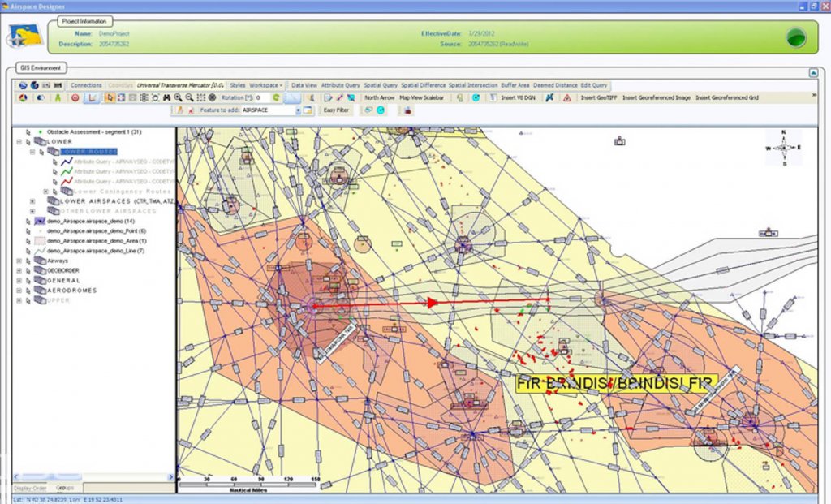
Task: Select the LOWER ROUTES tree item
Action: [x=89, y=152]
